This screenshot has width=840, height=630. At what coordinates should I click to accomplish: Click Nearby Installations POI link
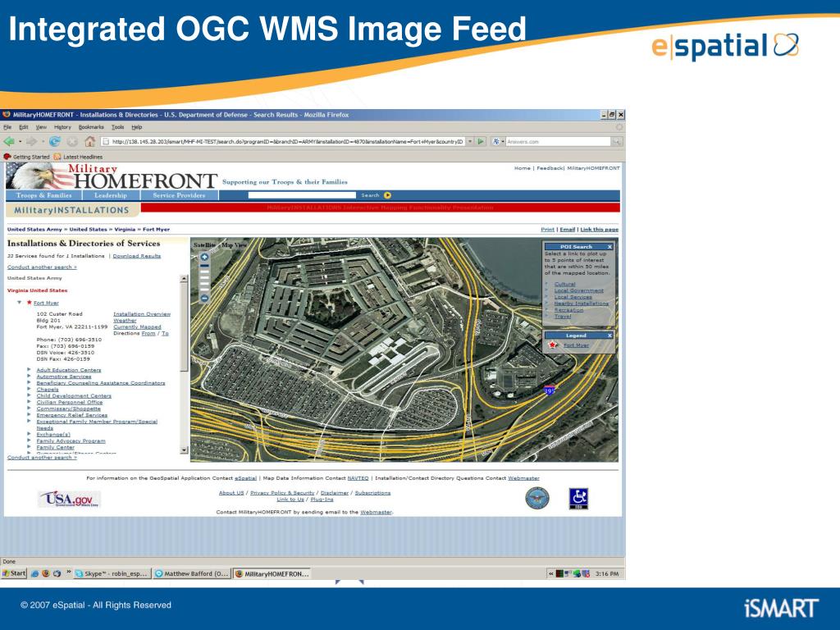pos(582,304)
